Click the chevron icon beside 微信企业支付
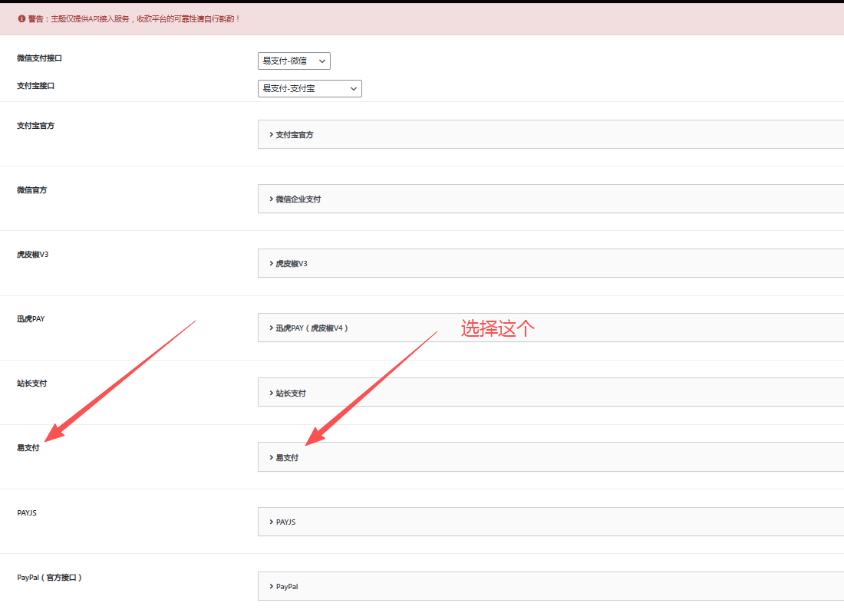 272,199
